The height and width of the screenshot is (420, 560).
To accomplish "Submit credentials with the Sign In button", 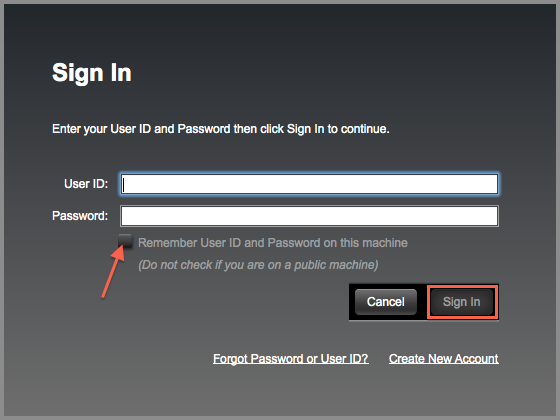I will (x=462, y=302).
